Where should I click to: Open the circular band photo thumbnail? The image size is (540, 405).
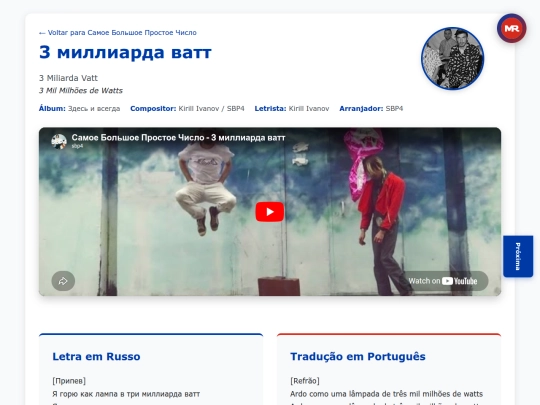point(453,59)
